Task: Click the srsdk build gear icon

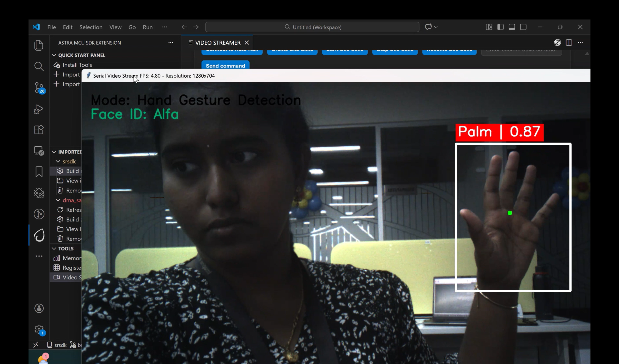Action: 60,171
